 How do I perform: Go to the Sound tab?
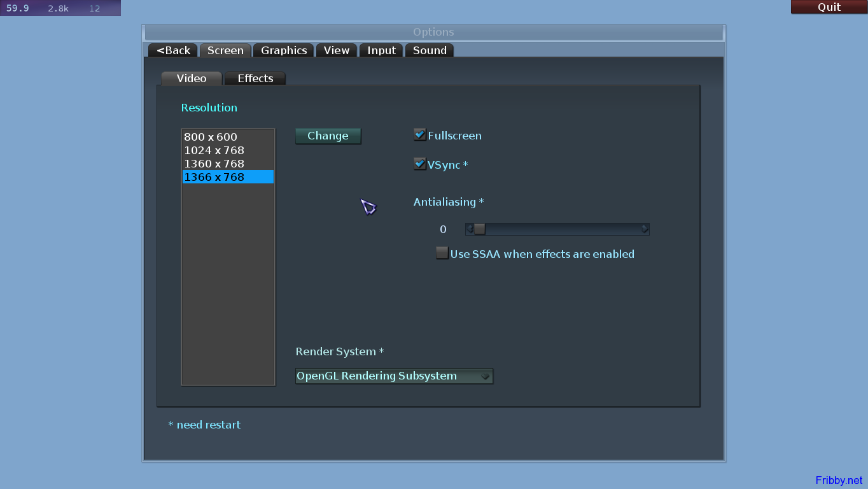tap(430, 50)
